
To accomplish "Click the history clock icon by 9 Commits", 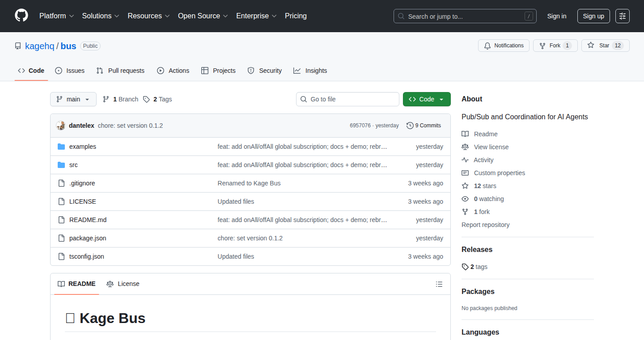I will (410, 126).
